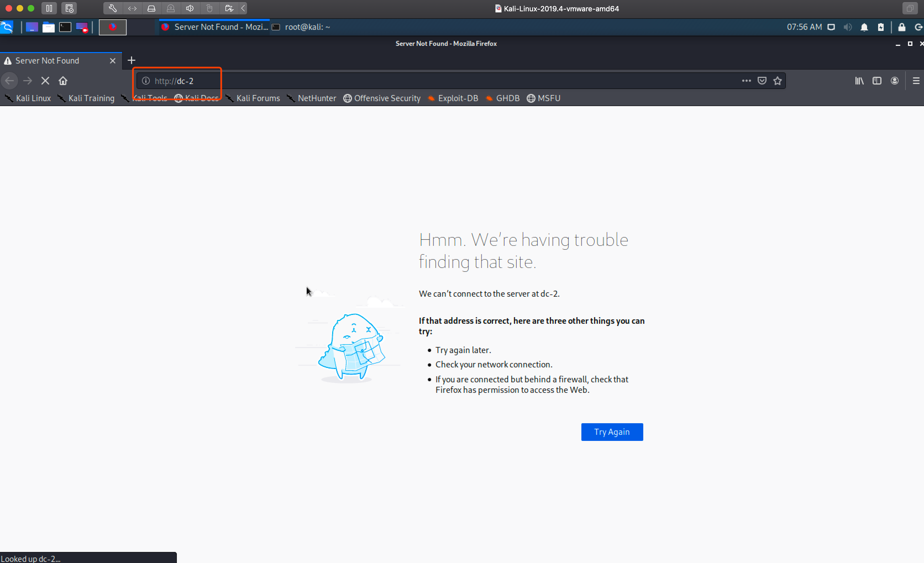Viewport: 924px width, 563px height.
Task: Save page to Pocket
Action: point(762,81)
